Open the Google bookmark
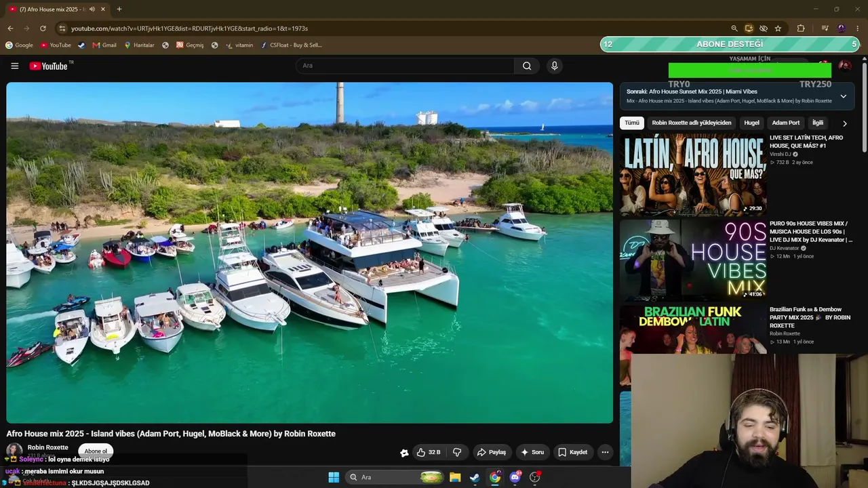 coord(19,45)
